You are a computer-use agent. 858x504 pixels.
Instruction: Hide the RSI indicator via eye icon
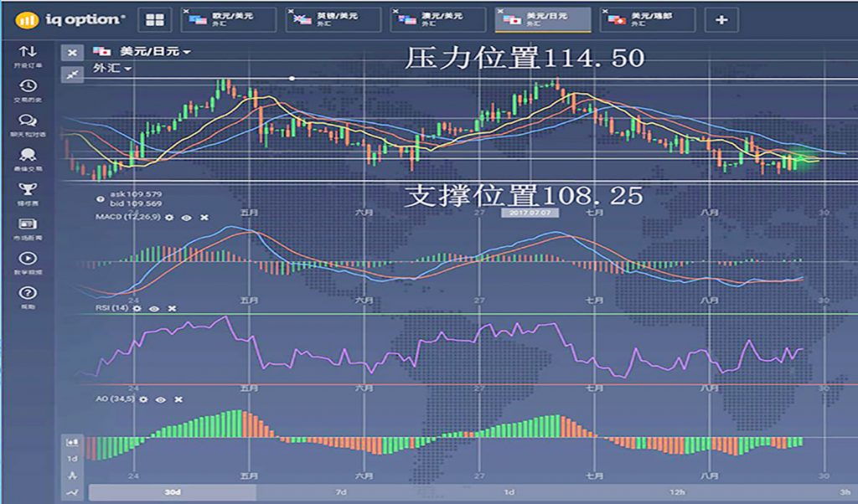tap(154, 308)
